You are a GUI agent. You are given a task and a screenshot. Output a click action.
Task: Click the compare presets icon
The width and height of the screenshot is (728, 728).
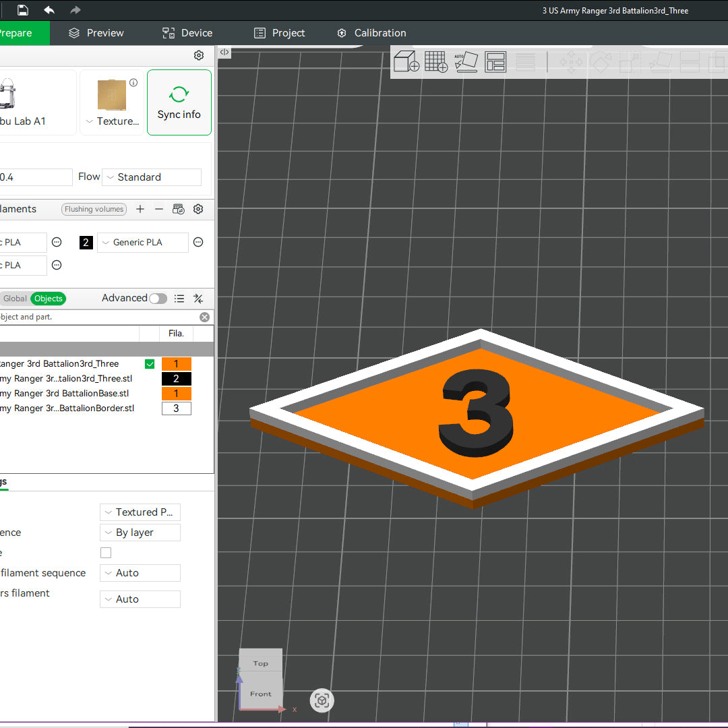(198, 298)
